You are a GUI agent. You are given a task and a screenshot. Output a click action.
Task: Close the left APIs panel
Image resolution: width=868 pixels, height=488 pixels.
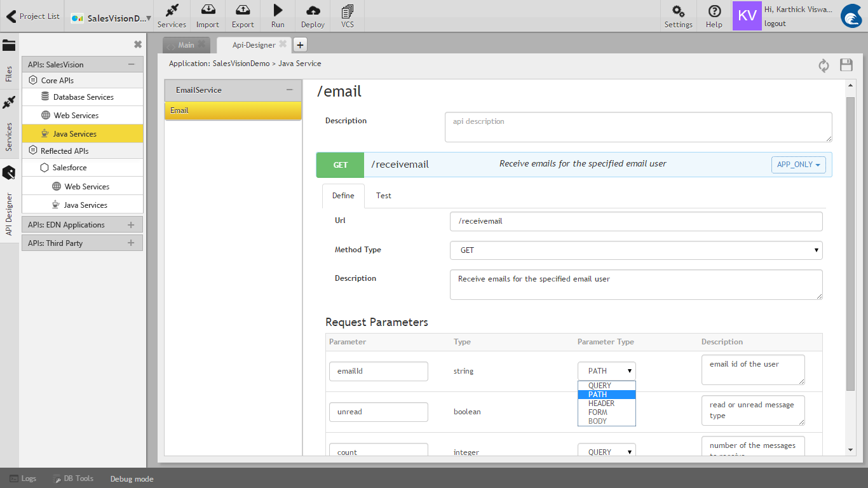(138, 44)
